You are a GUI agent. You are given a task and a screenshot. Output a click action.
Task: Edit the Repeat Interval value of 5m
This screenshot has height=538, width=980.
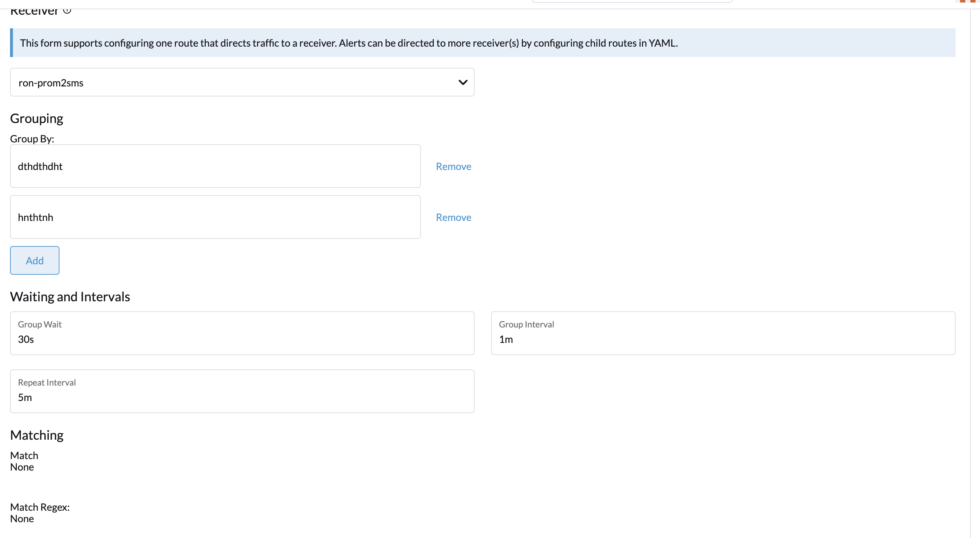[x=242, y=397]
